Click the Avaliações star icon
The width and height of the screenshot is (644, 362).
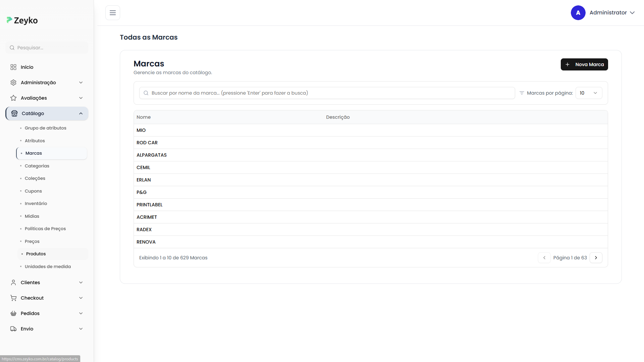point(13,98)
